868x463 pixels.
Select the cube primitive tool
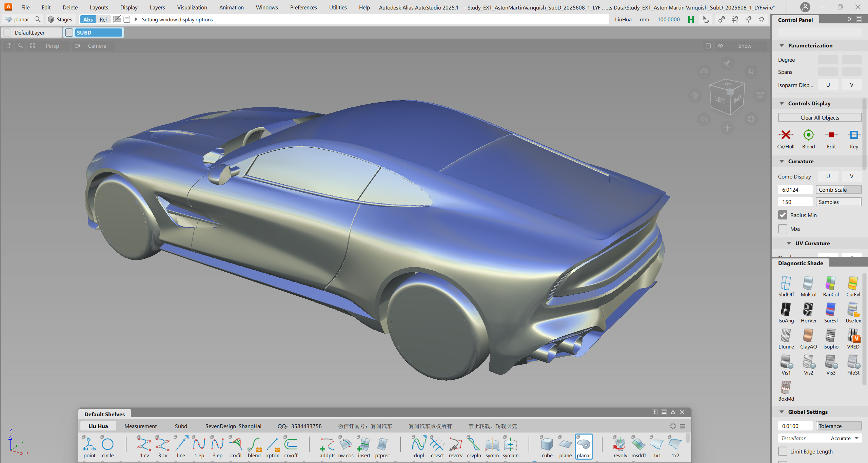coord(547,444)
